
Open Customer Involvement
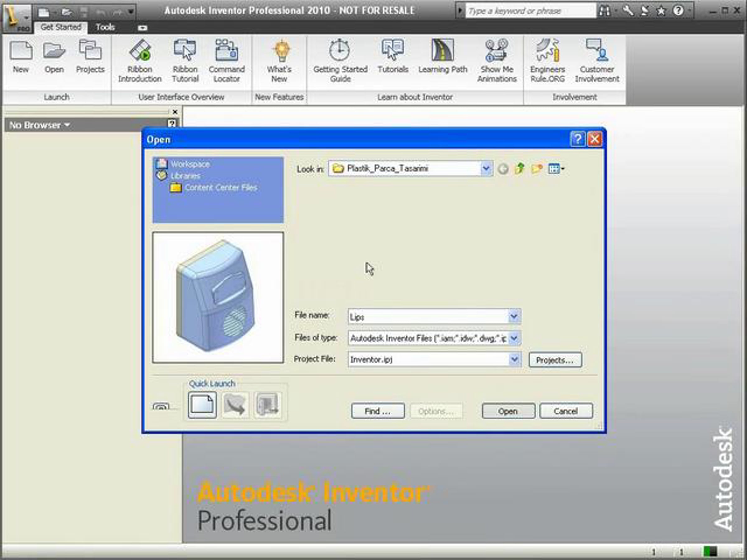tap(597, 61)
